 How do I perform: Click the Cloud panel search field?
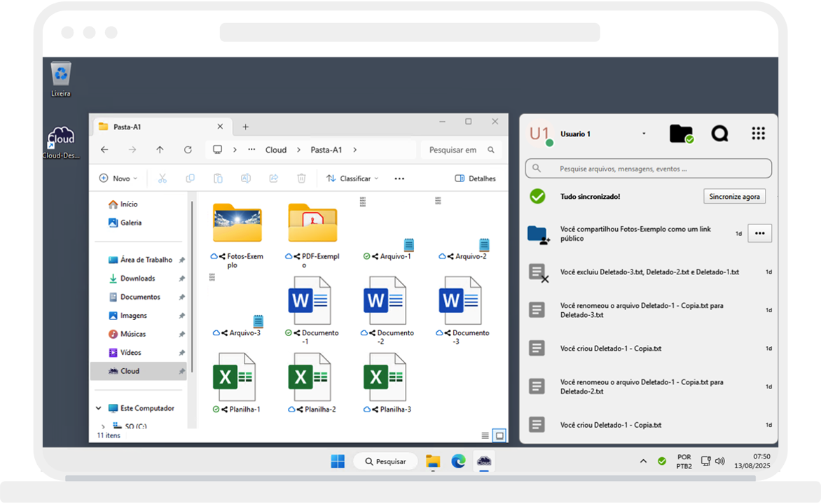(x=649, y=169)
